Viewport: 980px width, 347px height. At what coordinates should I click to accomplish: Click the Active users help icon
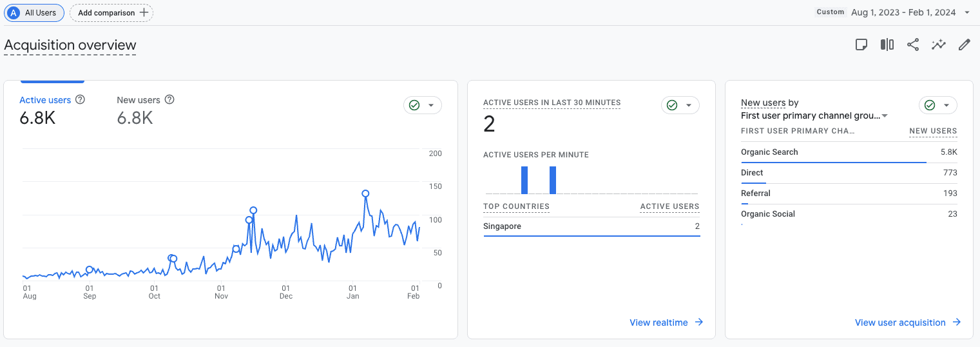(81, 99)
